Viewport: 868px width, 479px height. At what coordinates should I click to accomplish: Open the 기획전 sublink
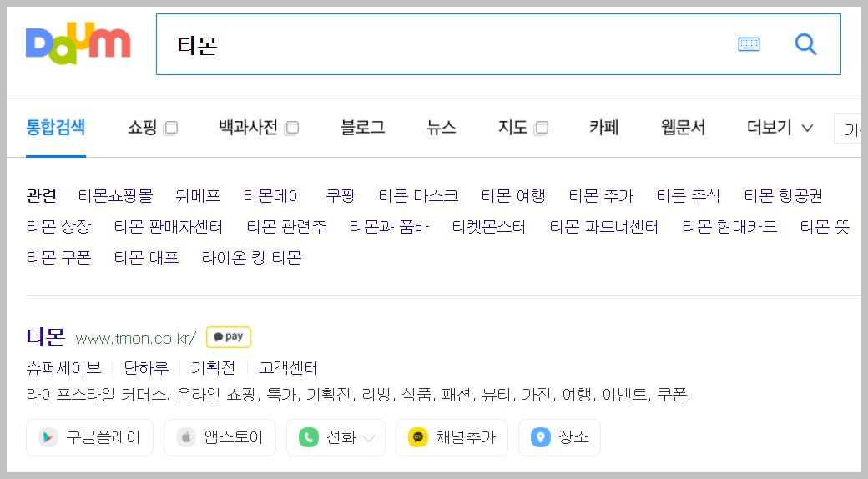pos(213,368)
